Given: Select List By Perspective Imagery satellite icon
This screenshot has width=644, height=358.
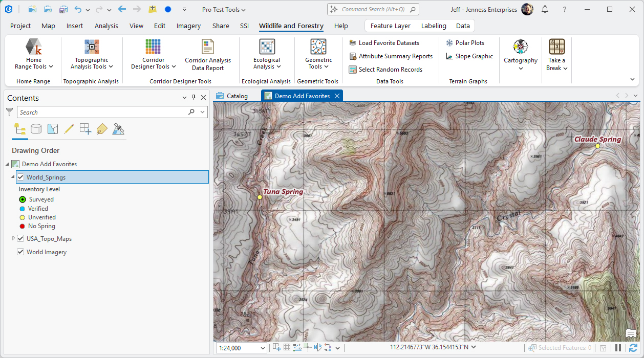Looking at the screenshot, I should pos(118,129).
